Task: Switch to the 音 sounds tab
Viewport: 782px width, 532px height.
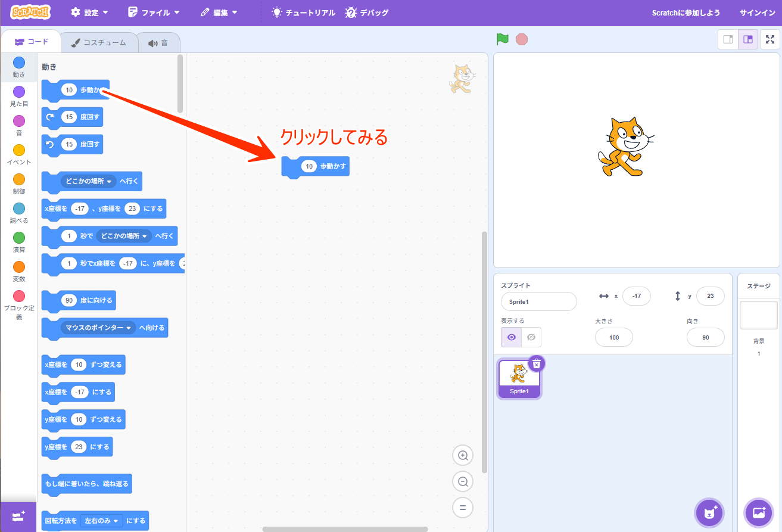Action: tap(158, 43)
